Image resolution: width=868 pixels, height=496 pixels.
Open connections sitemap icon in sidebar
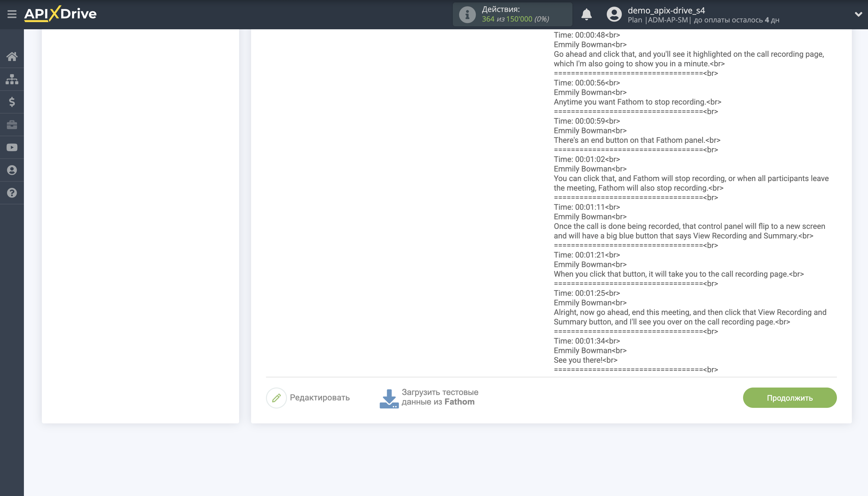pos(12,79)
